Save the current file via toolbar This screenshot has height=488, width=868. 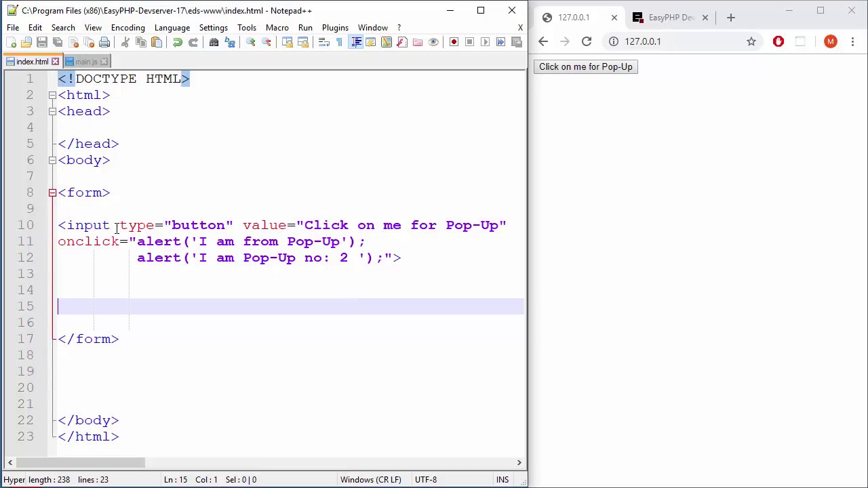coord(42,42)
